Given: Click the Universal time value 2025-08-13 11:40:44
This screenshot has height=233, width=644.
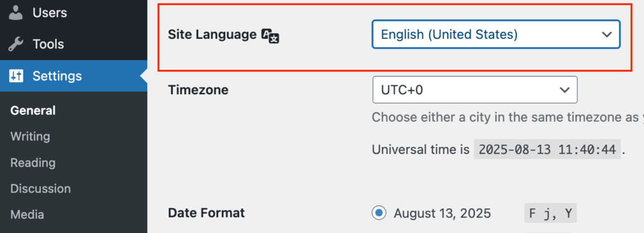Looking at the screenshot, I should pyautogui.click(x=547, y=149).
